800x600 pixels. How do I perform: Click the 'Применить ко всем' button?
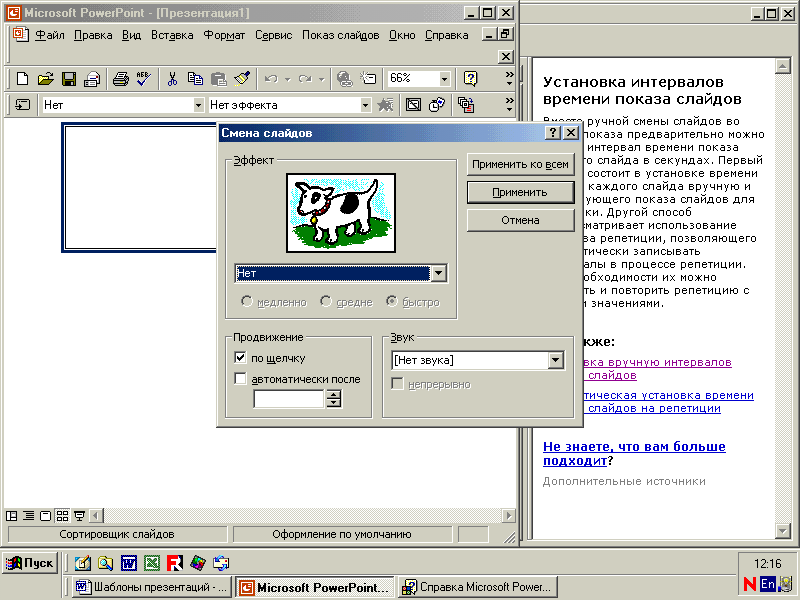tap(520, 164)
